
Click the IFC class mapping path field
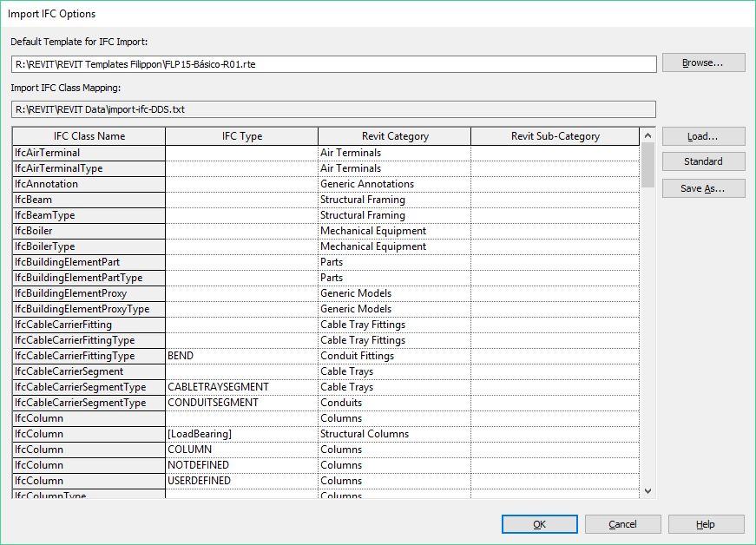tap(334, 109)
